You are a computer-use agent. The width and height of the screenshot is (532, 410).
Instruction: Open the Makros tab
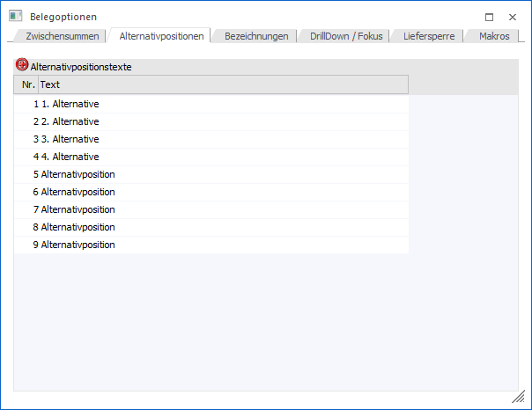click(494, 36)
